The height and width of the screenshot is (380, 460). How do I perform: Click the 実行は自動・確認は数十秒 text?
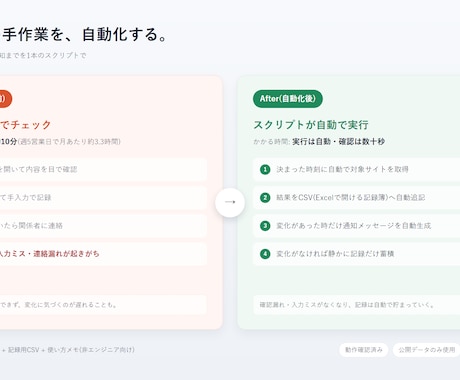338,142
